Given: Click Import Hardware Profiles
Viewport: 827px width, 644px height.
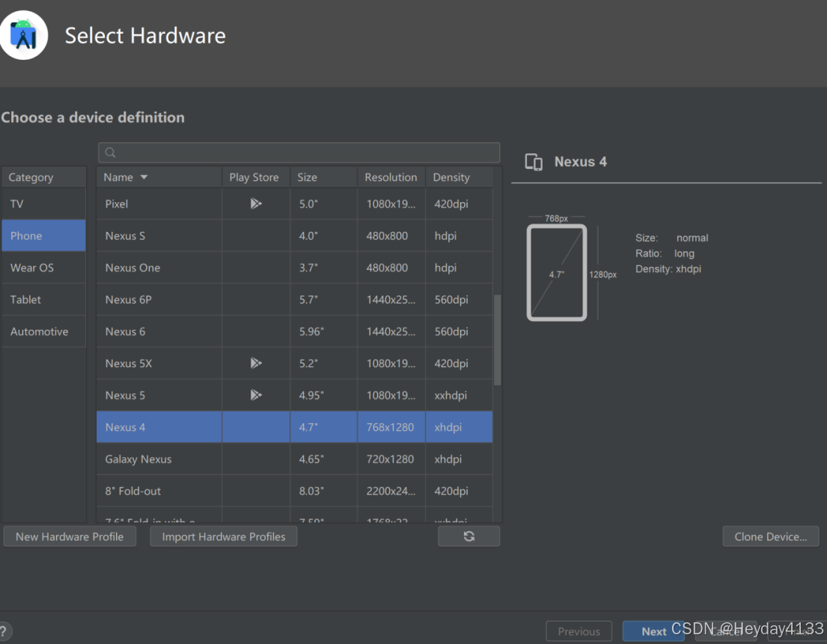Looking at the screenshot, I should (223, 536).
